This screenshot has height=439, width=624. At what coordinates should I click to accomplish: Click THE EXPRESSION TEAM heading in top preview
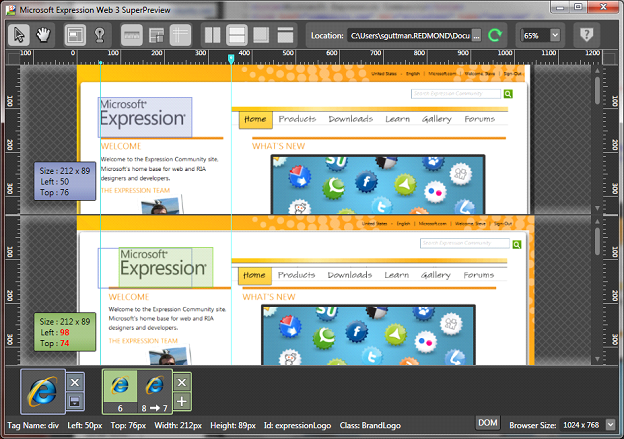[136, 190]
